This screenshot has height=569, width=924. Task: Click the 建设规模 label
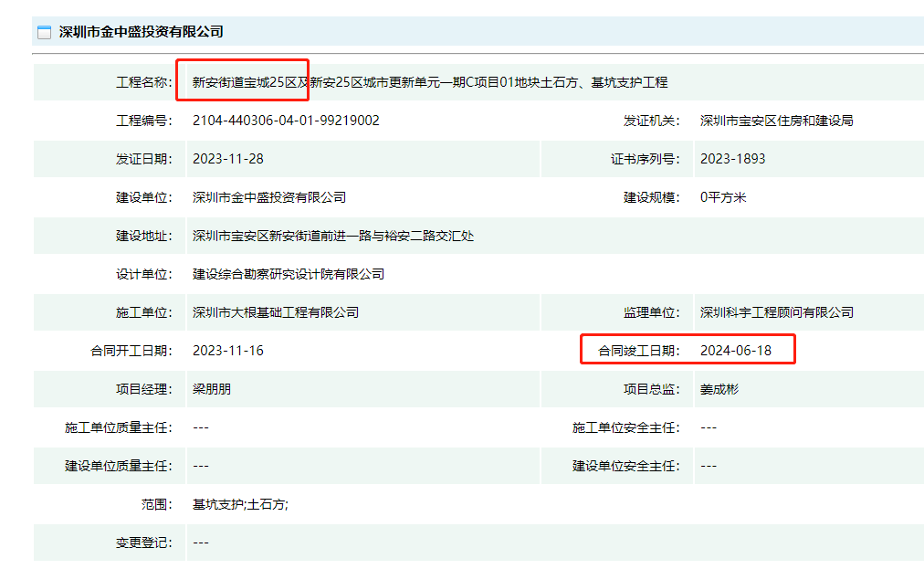click(x=652, y=197)
